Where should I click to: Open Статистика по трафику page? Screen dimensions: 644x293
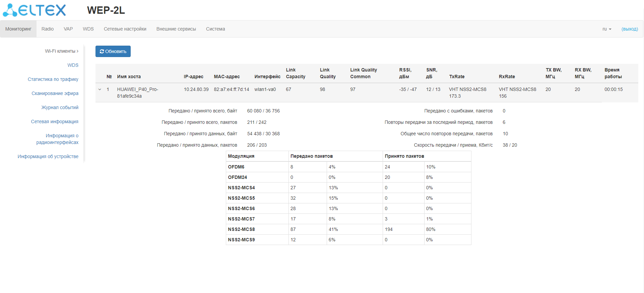pyautogui.click(x=53, y=80)
